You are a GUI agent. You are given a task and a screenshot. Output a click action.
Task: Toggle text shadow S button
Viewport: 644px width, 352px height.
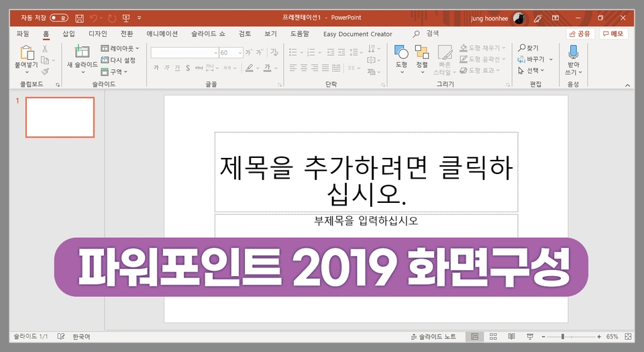click(188, 68)
